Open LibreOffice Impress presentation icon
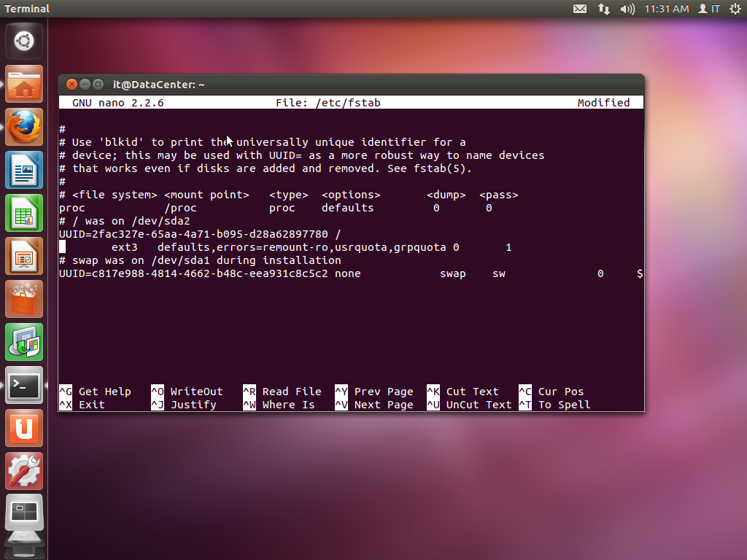Screen dimensions: 747x560 pyautogui.click(x=24, y=256)
